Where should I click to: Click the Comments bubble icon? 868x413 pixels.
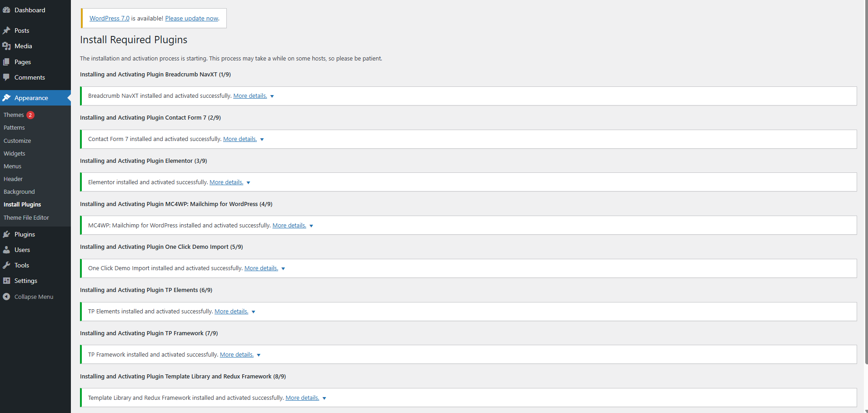click(x=6, y=77)
